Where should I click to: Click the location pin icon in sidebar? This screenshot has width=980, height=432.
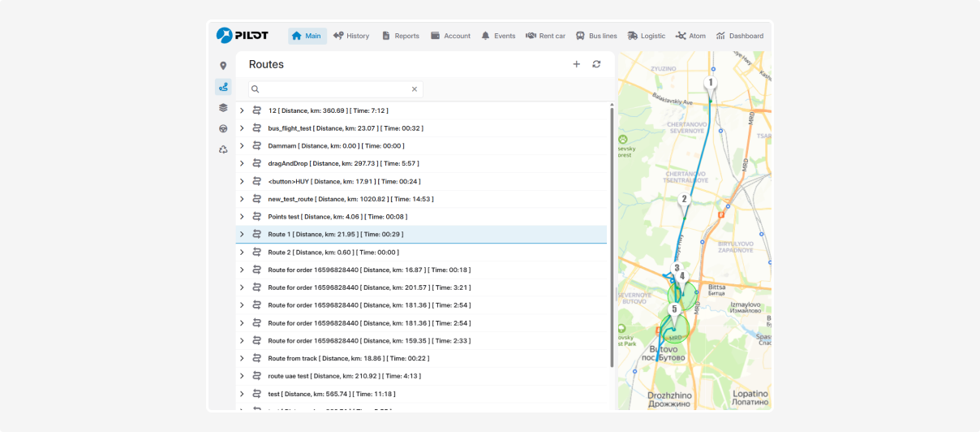tap(223, 66)
